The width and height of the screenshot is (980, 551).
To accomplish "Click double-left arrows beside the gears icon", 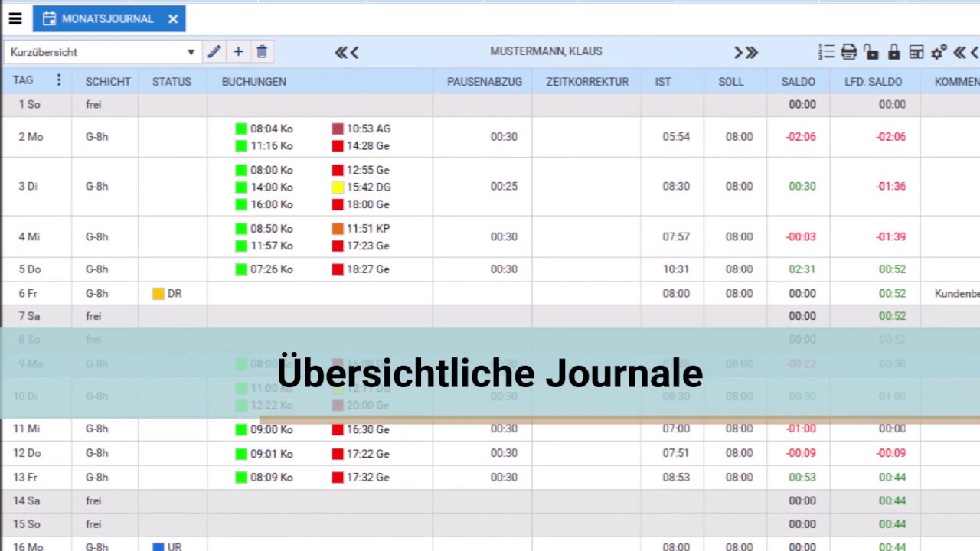I will [959, 52].
